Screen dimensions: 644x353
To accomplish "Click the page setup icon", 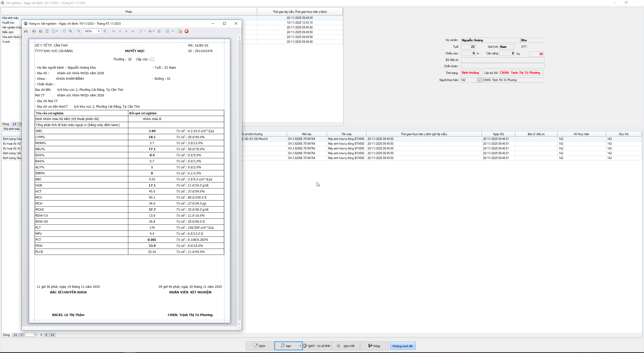I will coord(47,31).
